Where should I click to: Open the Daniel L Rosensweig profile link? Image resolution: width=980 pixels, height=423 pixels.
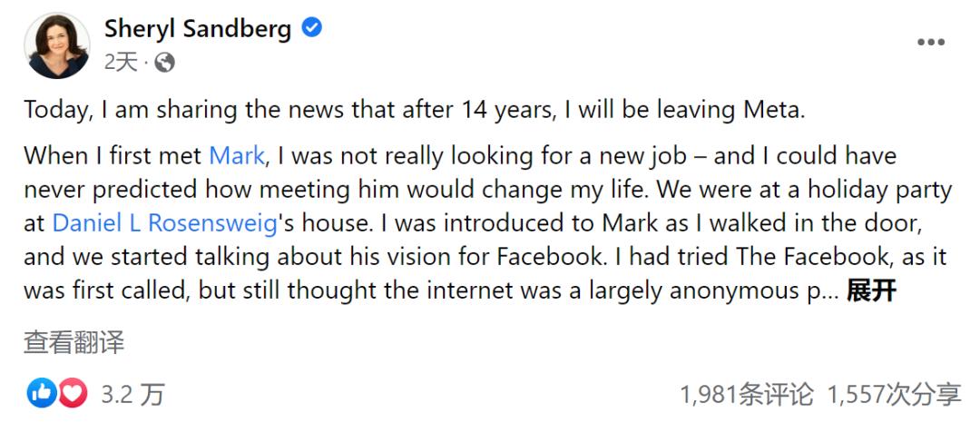tap(163, 223)
